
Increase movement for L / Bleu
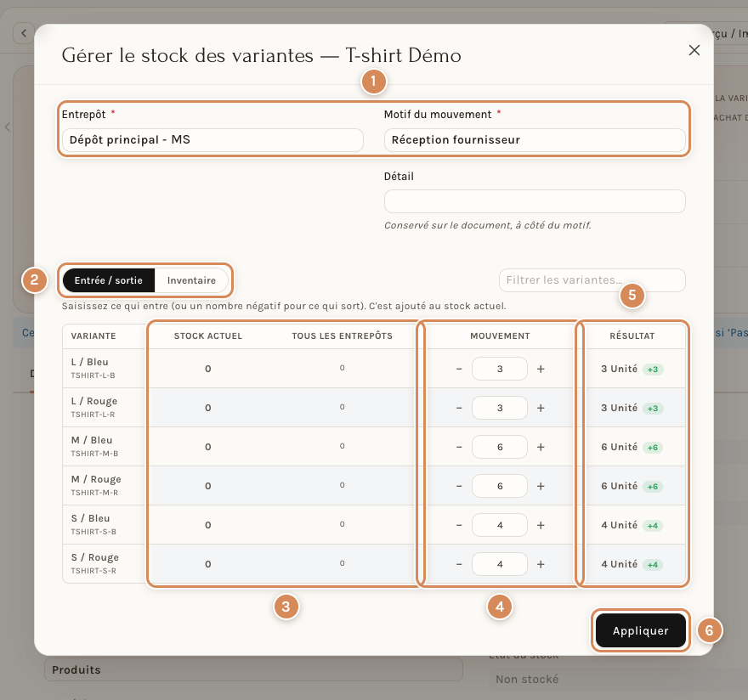pos(541,369)
